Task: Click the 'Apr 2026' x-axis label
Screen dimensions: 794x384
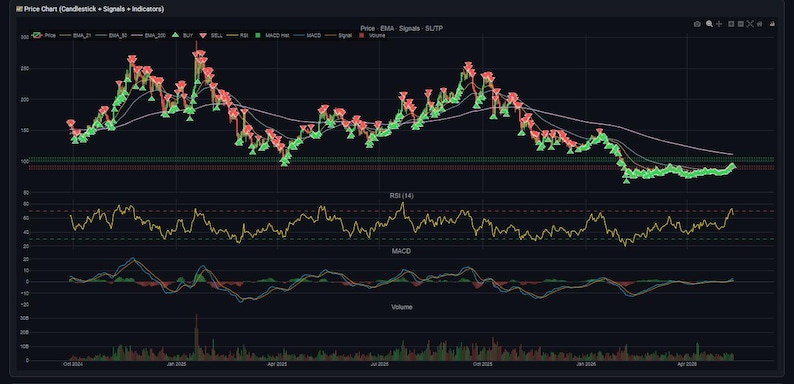Action: pos(687,364)
